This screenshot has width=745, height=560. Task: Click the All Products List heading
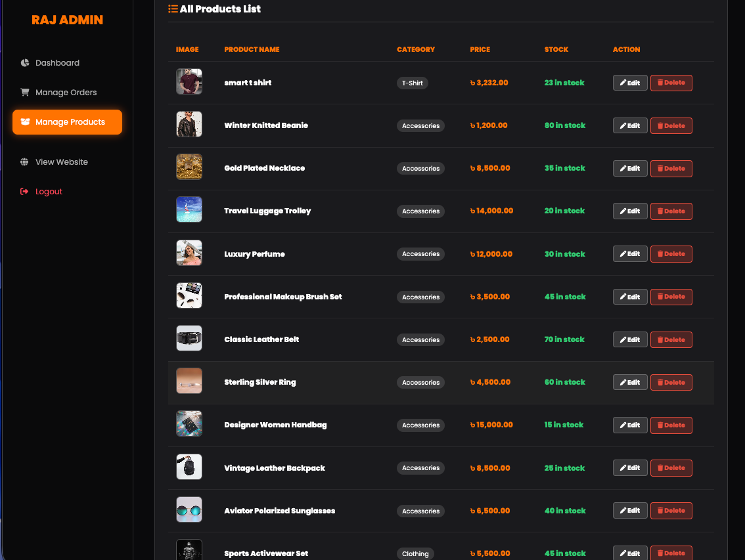click(x=220, y=9)
